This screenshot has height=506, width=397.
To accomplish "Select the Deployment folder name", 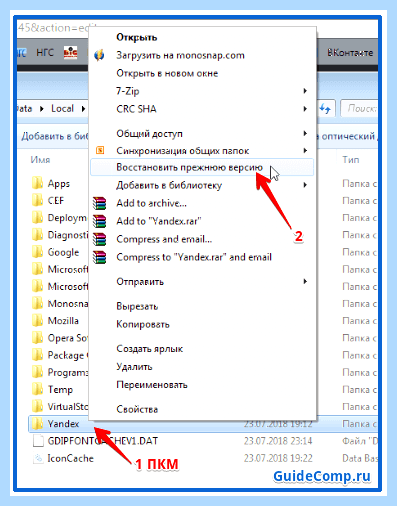I will click(68, 218).
